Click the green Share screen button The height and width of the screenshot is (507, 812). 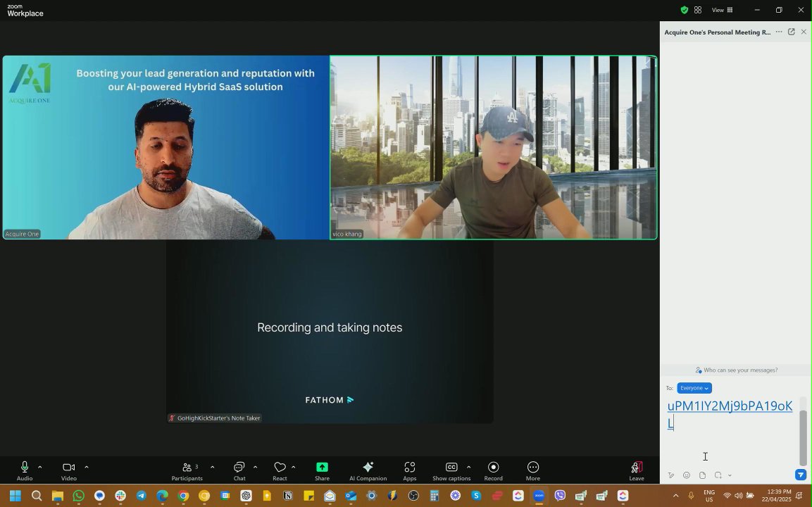[322, 471]
